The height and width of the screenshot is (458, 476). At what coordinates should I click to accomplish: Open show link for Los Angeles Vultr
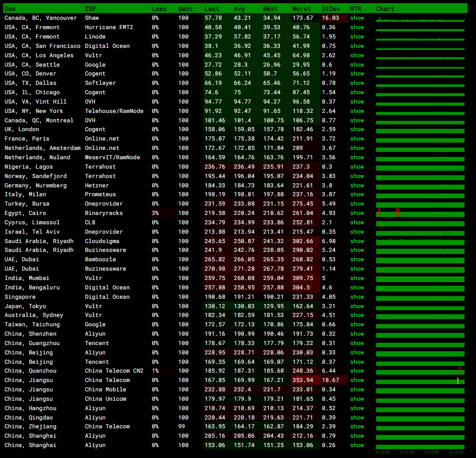coord(357,56)
